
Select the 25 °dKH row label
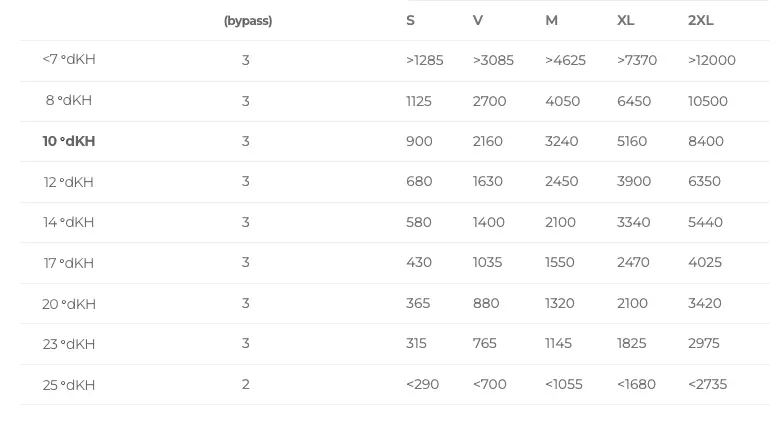(x=69, y=385)
